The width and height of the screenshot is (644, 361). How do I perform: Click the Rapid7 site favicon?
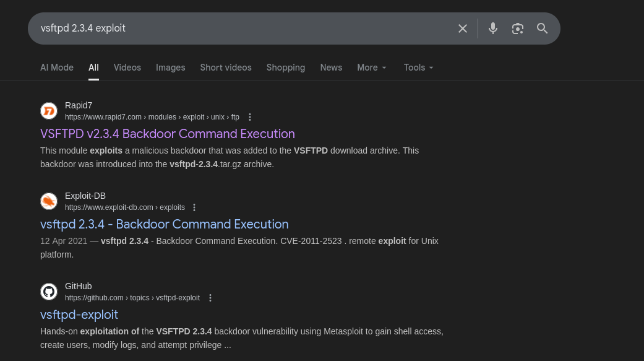[x=49, y=111]
